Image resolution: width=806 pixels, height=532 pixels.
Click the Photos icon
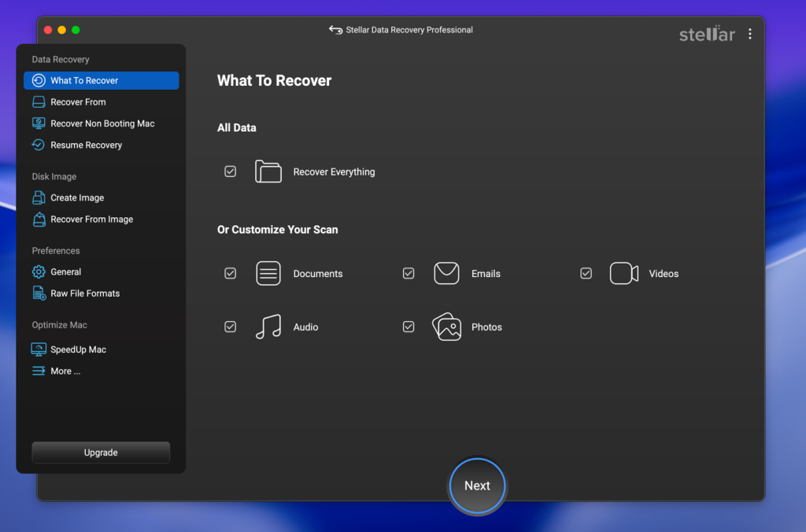pyautogui.click(x=446, y=327)
